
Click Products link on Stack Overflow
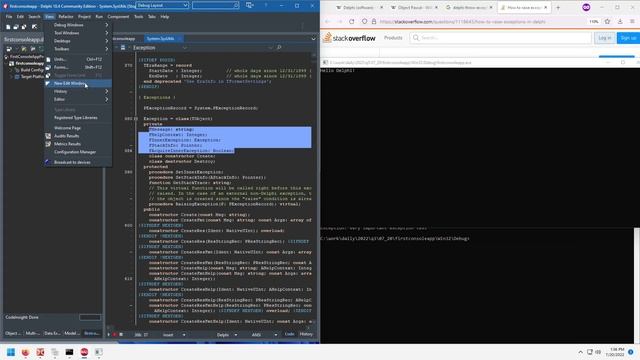[393, 38]
